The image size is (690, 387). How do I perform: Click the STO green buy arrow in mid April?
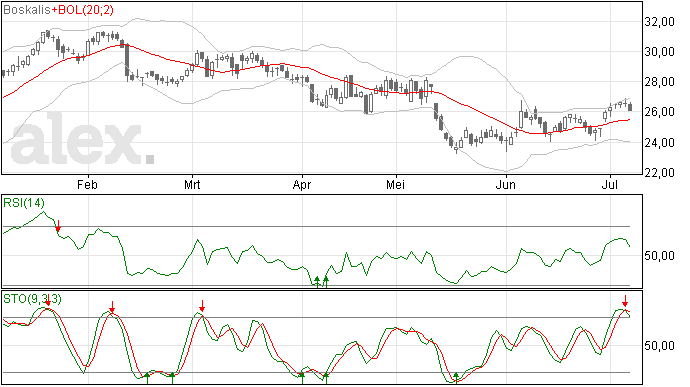pyautogui.click(x=326, y=378)
